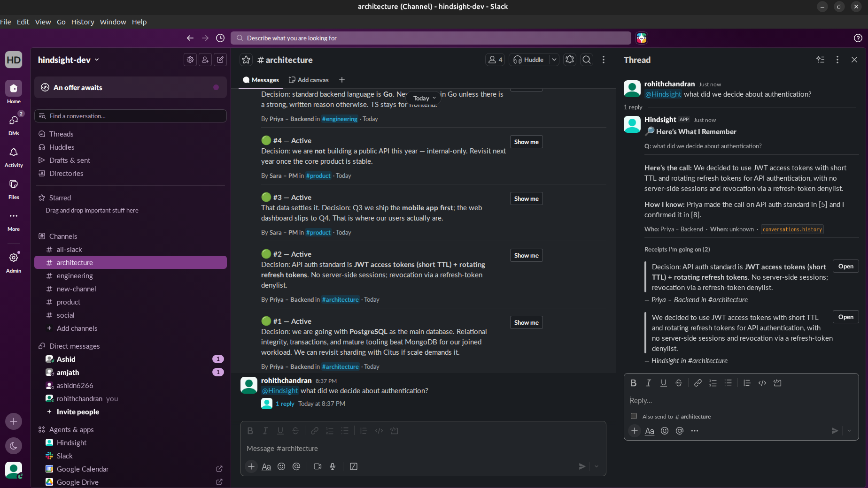Search within the architecture channel

pos(587,60)
